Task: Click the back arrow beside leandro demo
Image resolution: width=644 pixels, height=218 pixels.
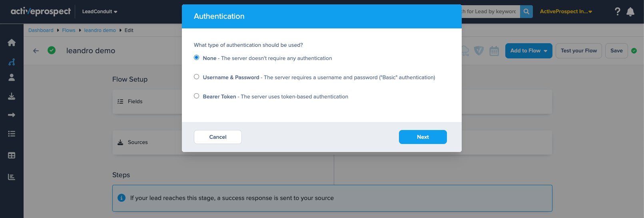Action: click(36, 51)
